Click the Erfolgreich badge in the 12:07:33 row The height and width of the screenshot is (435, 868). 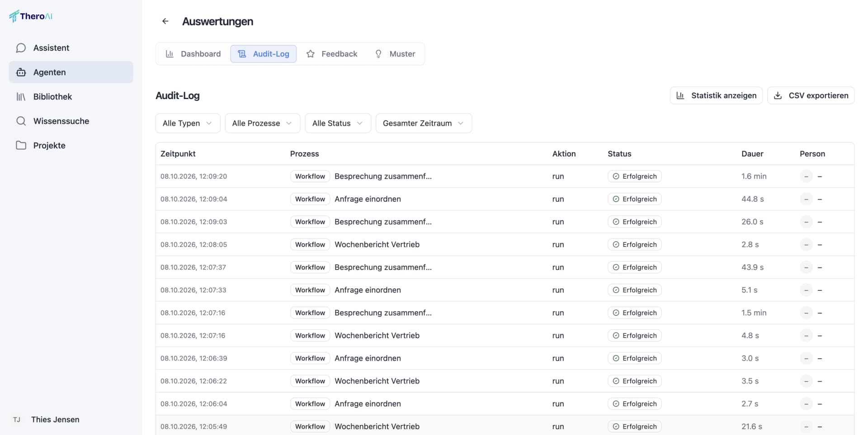634,290
